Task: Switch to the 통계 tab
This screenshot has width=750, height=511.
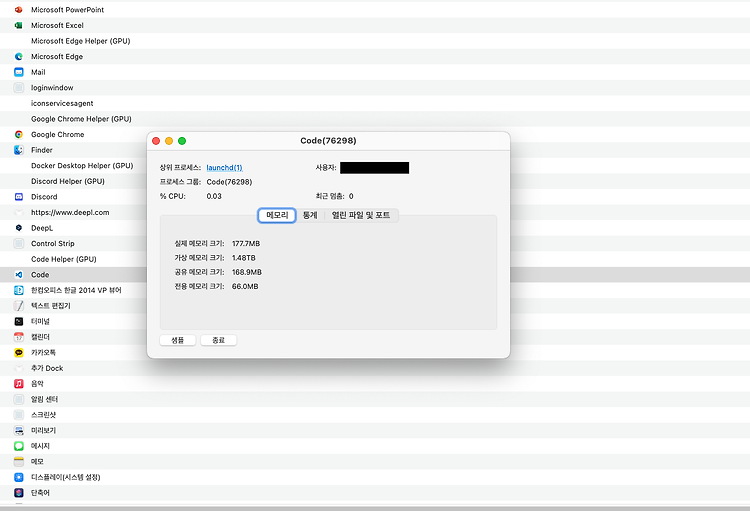Action: tap(310, 215)
